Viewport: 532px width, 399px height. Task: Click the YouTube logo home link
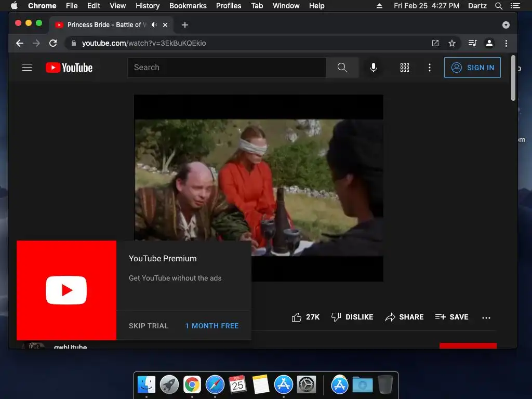coord(69,68)
